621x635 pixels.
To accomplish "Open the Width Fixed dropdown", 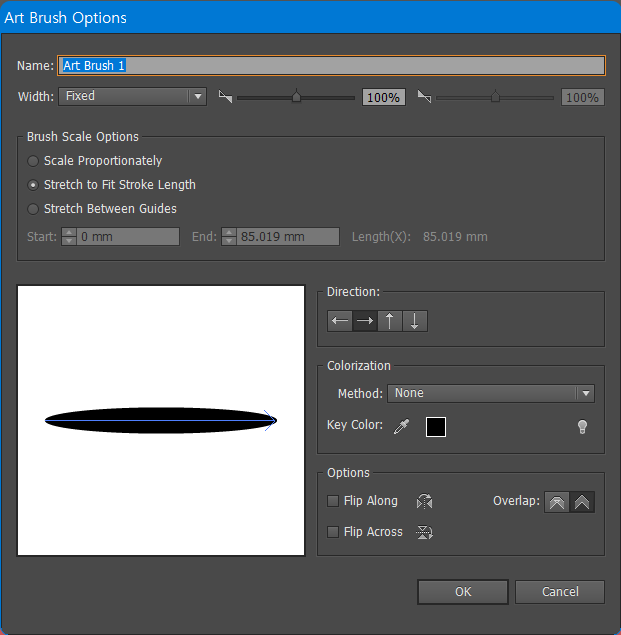I will point(132,96).
